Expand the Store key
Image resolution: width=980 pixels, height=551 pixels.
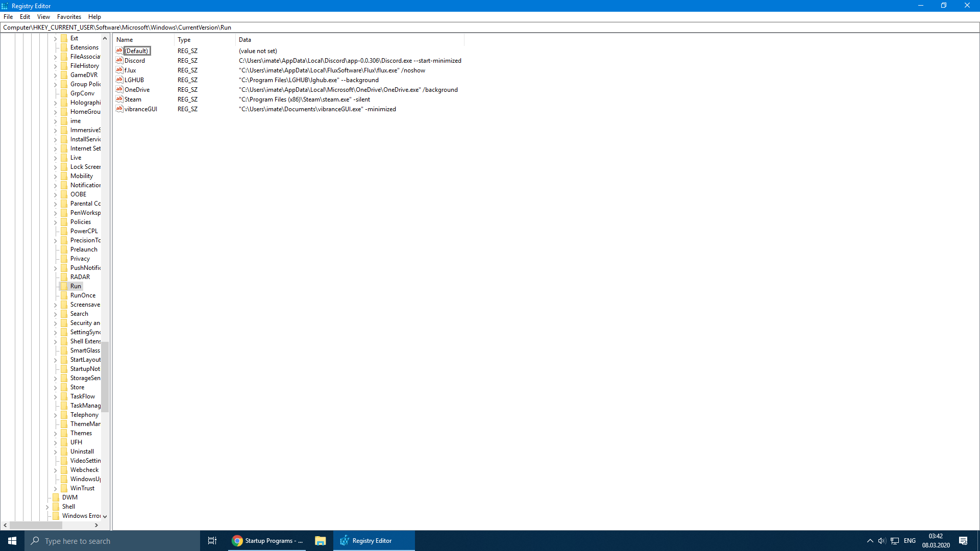point(55,388)
